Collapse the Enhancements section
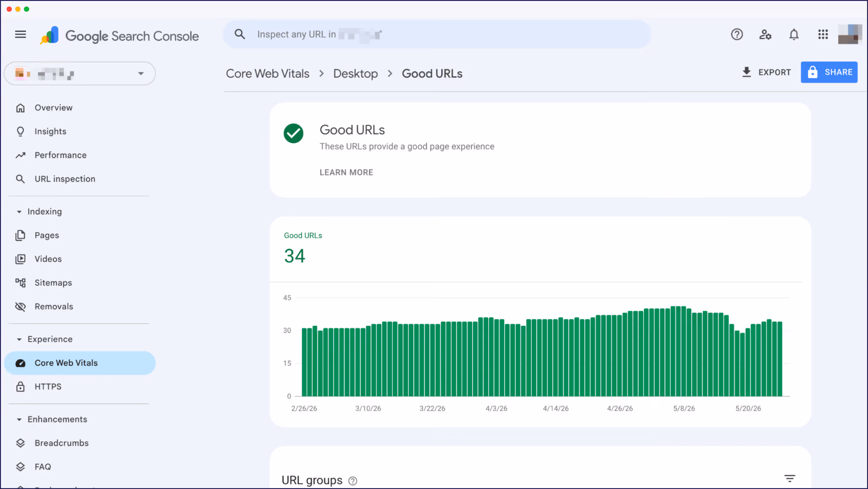 coord(19,420)
